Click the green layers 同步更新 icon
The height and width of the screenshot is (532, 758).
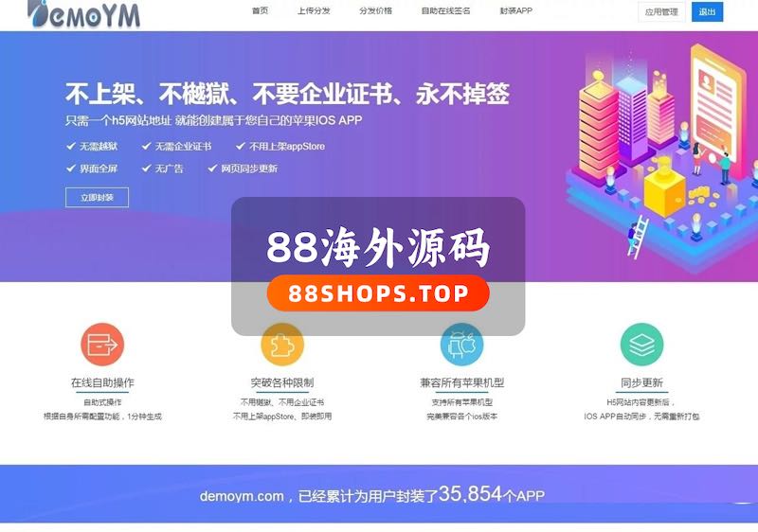tap(641, 345)
